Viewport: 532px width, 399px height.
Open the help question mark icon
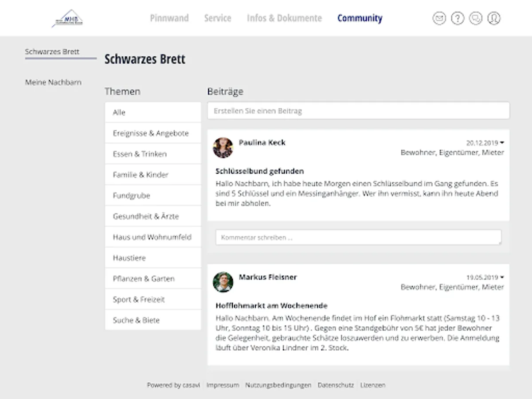[458, 18]
